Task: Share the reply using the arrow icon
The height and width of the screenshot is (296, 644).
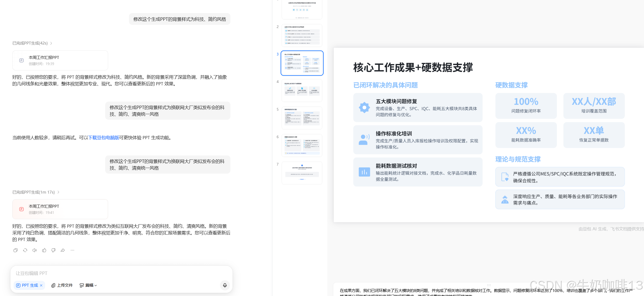Action: (x=63, y=250)
